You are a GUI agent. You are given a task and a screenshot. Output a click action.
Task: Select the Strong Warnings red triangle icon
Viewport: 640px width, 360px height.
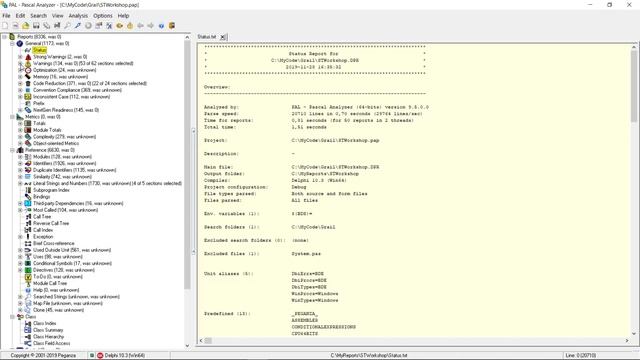(28, 57)
